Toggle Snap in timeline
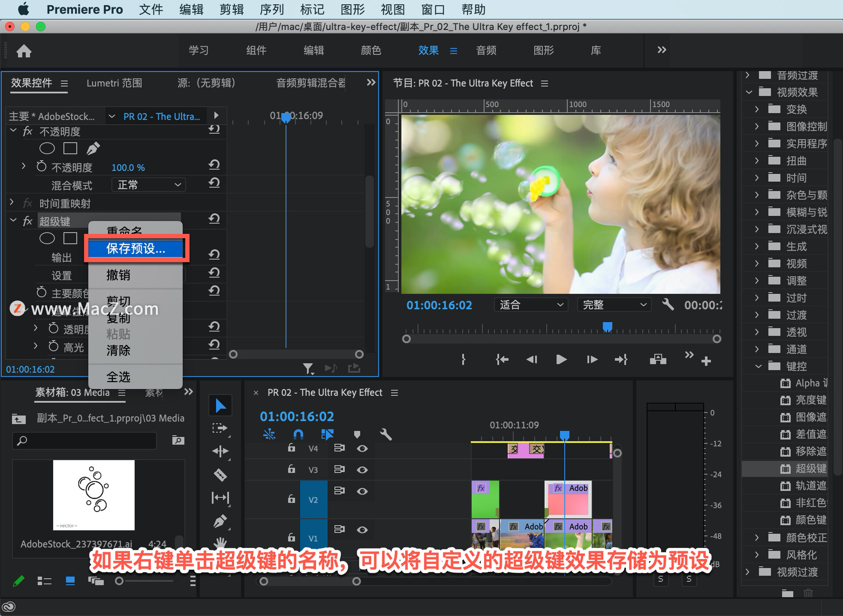This screenshot has height=616, width=843. click(298, 434)
